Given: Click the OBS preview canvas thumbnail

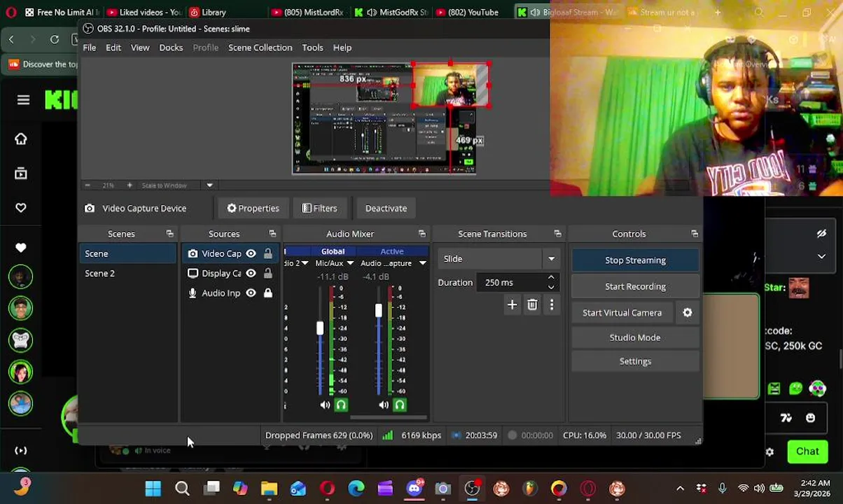Looking at the screenshot, I should (384, 118).
